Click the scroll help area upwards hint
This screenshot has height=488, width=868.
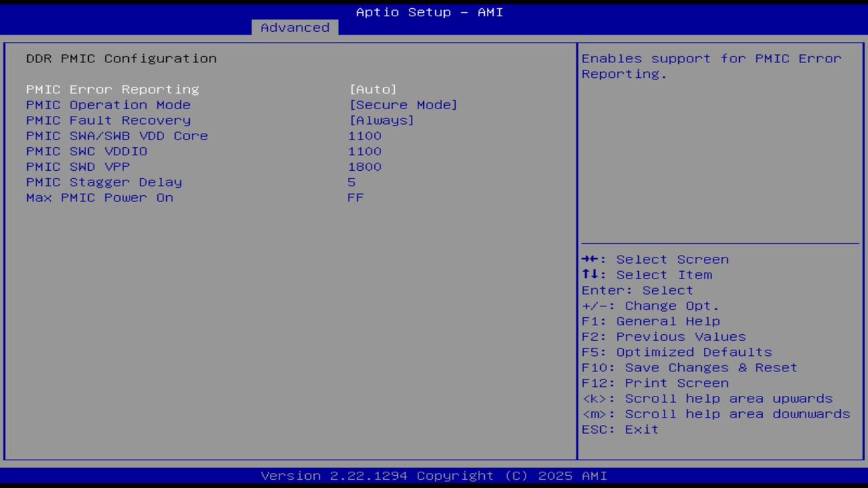click(707, 398)
